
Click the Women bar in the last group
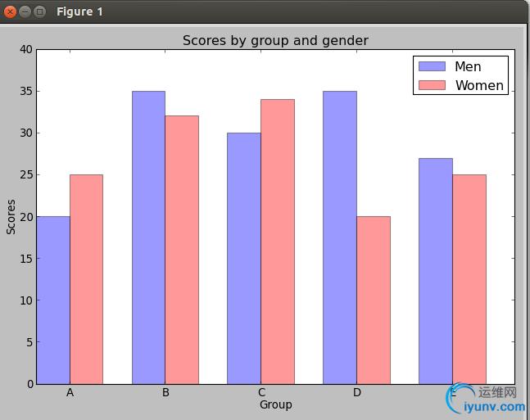pos(469,278)
